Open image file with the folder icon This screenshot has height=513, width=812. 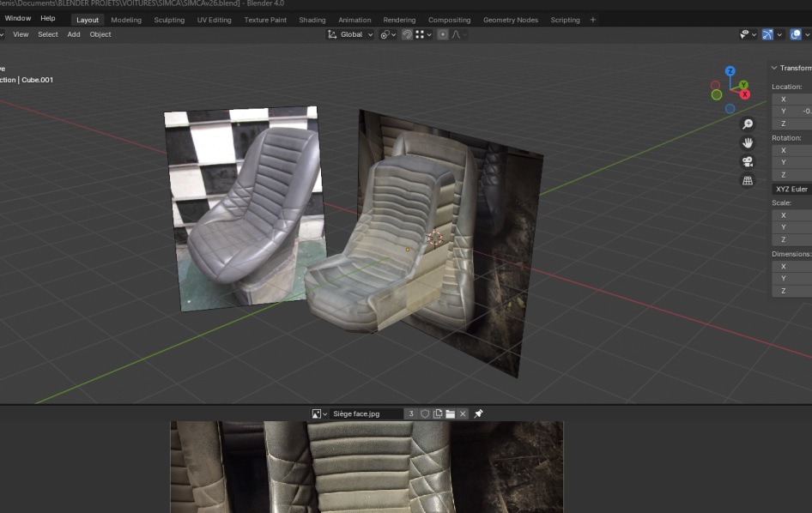pyautogui.click(x=450, y=413)
